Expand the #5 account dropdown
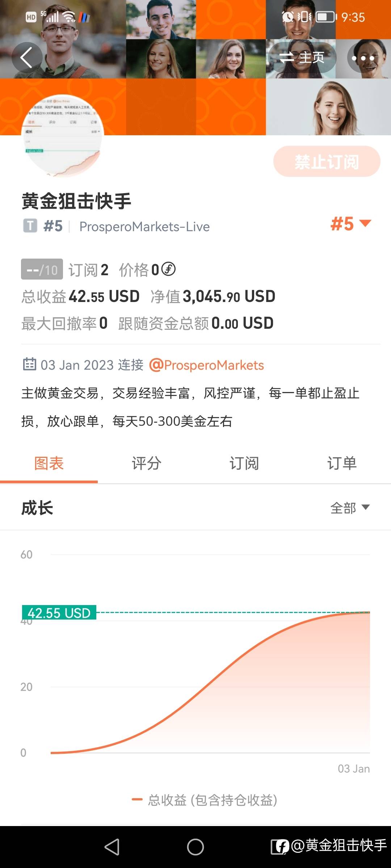This screenshot has width=391, height=868. pos(350,224)
